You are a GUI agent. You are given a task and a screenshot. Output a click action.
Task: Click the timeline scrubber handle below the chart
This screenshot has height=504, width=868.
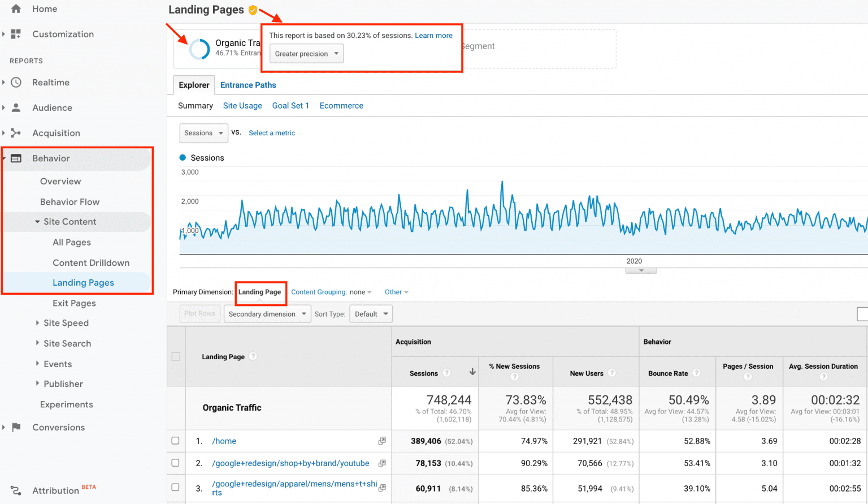point(641,270)
